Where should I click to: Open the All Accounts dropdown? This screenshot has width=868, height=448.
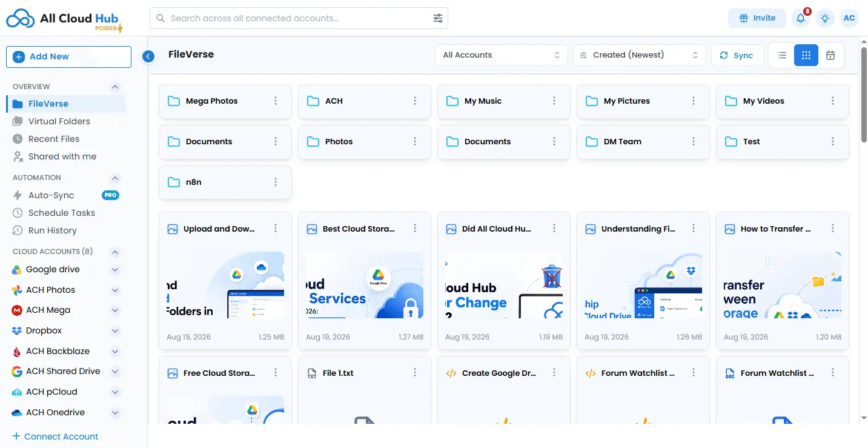click(x=501, y=55)
